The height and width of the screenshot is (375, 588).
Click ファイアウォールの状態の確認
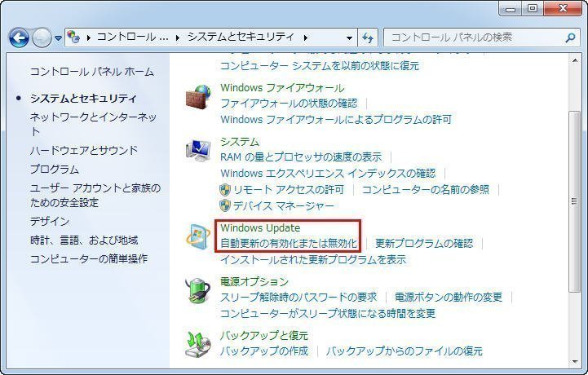[x=289, y=103]
